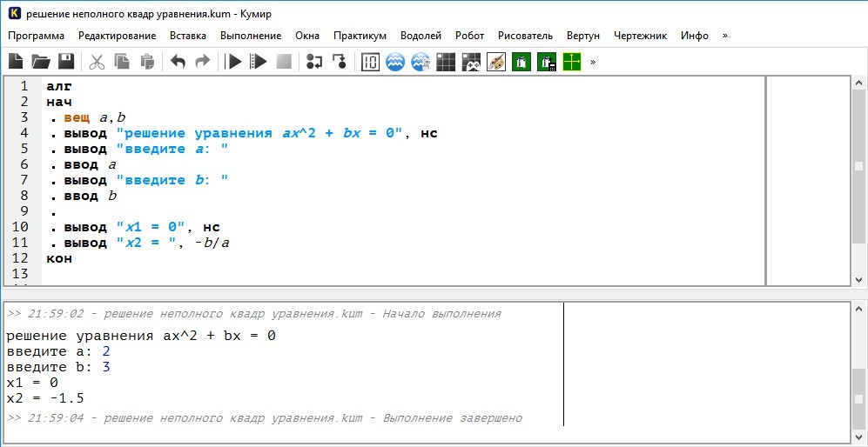
Task: Undo the last edit
Action: tap(178, 62)
